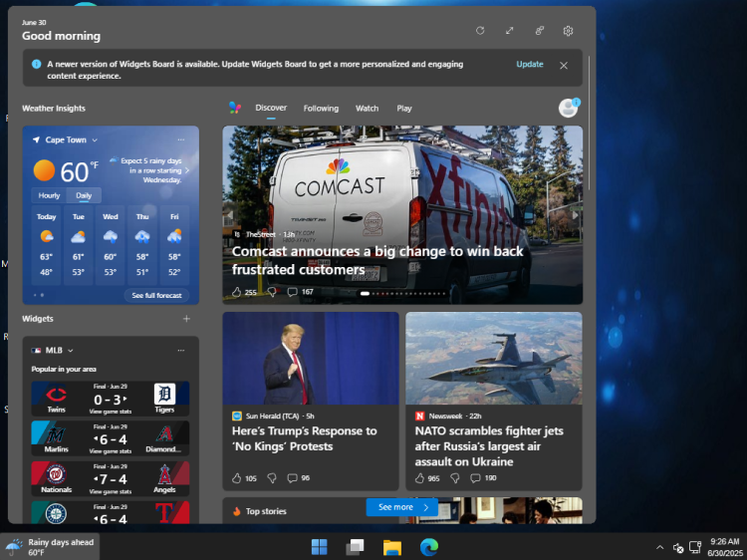The width and height of the screenshot is (747, 560).
Task: Like the Trump Response article
Action: pos(237,478)
